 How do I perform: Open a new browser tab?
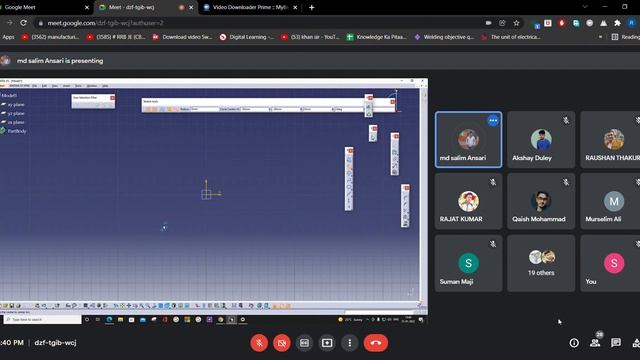pyautogui.click(x=312, y=7)
